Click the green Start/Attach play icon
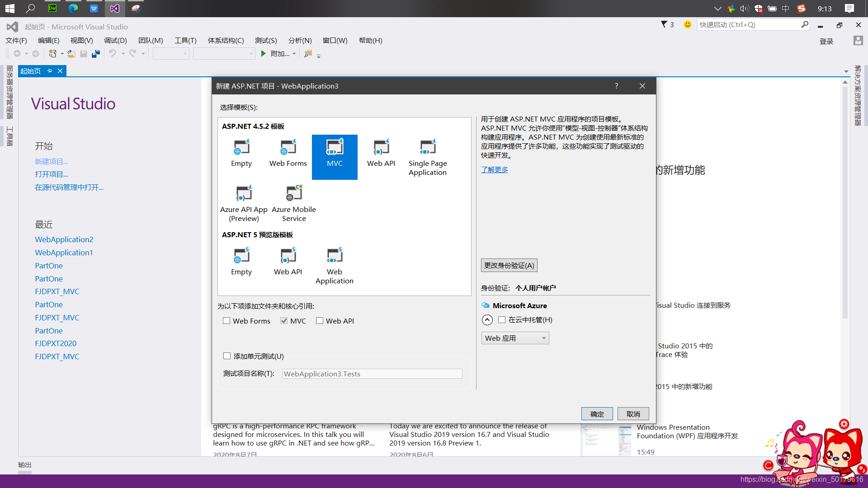This screenshot has height=488, width=868. [x=264, y=54]
